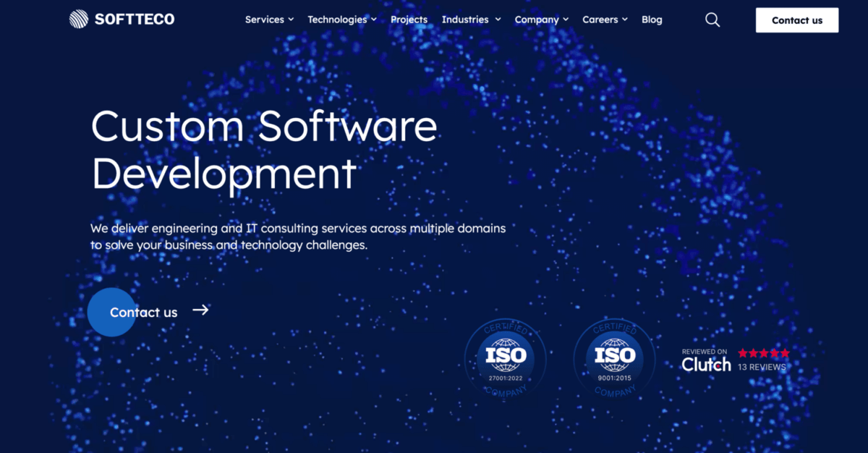Expand the Services dropdown menu
This screenshot has width=868, height=453.
264,20
